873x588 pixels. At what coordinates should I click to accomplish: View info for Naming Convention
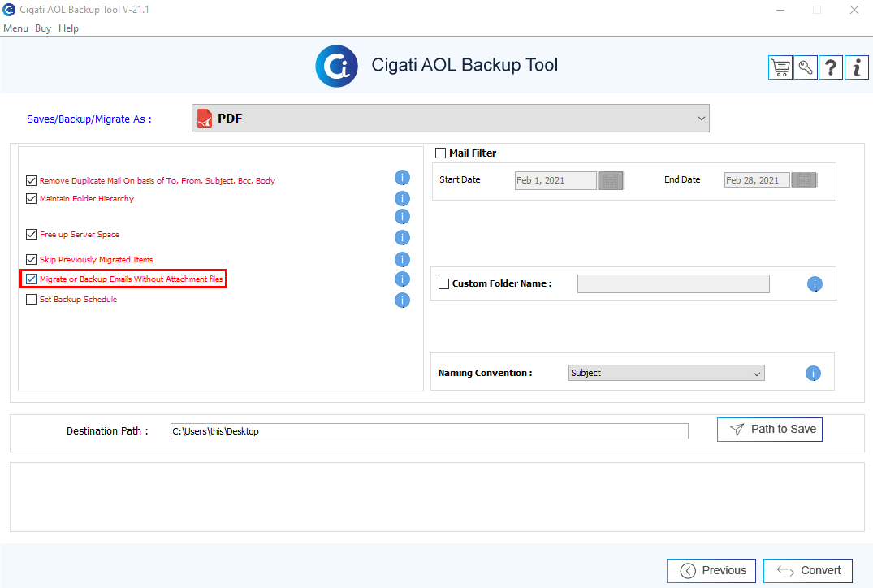coord(813,373)
